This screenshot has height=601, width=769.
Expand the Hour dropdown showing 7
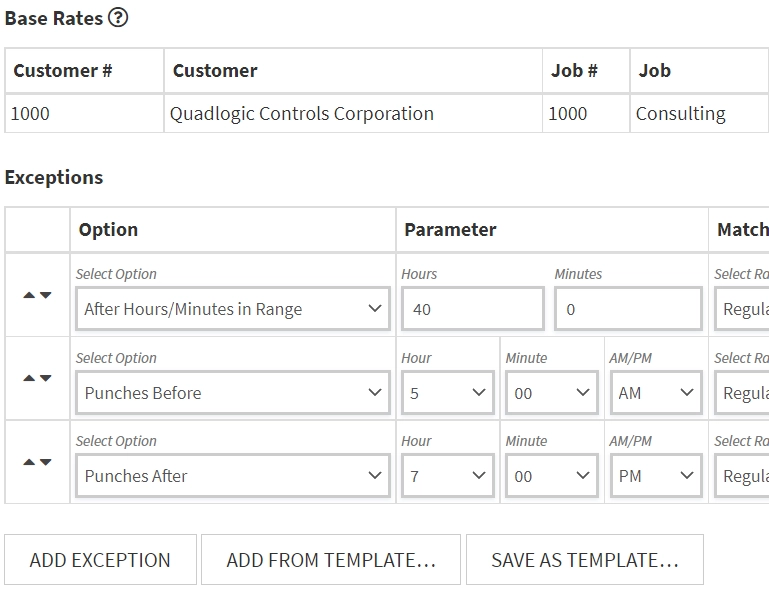(x=447, y=476)
